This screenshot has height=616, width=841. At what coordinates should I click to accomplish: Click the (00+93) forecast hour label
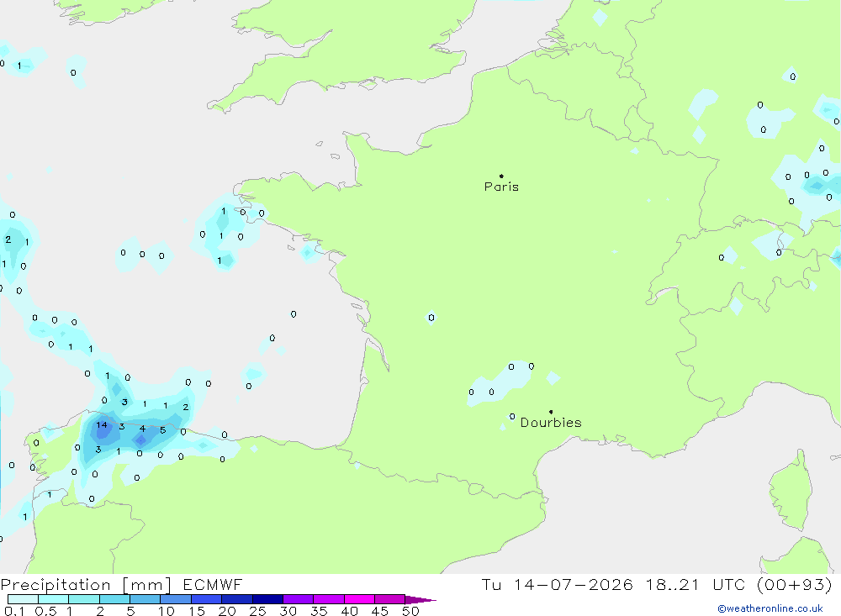[795, 584]
